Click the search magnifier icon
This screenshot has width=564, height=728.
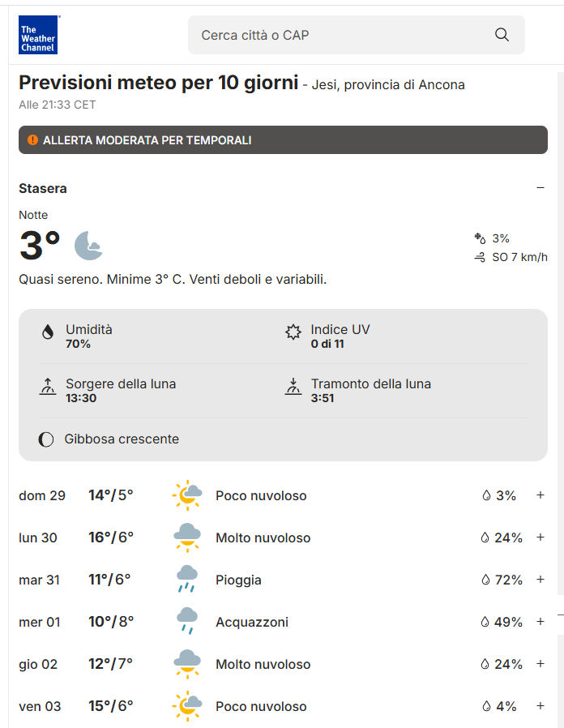502,35
